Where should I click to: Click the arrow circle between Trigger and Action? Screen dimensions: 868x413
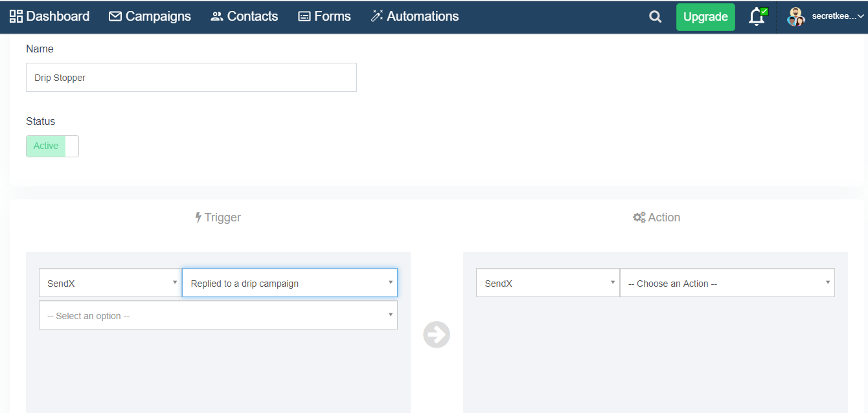coord(437,335)
